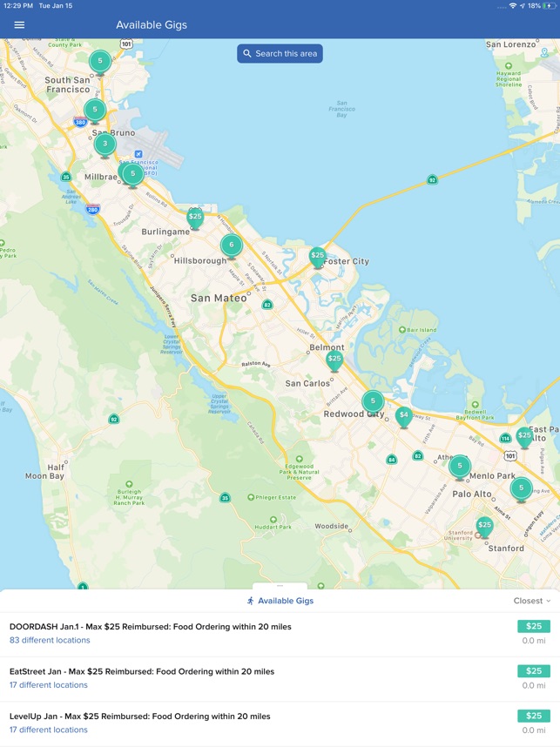Tap the cluster marker 6 near Hillsborough
560x747 pixels.
pyautogui.click(x=231, y=246)
